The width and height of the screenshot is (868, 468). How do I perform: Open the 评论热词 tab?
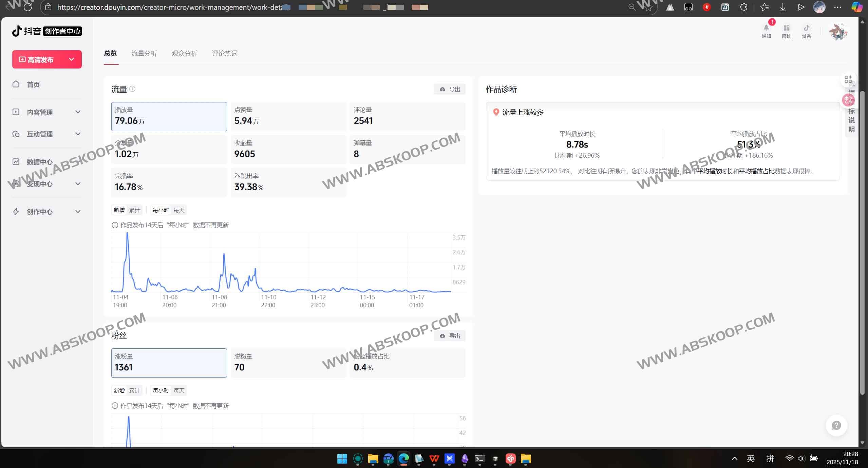pos(224,53)
